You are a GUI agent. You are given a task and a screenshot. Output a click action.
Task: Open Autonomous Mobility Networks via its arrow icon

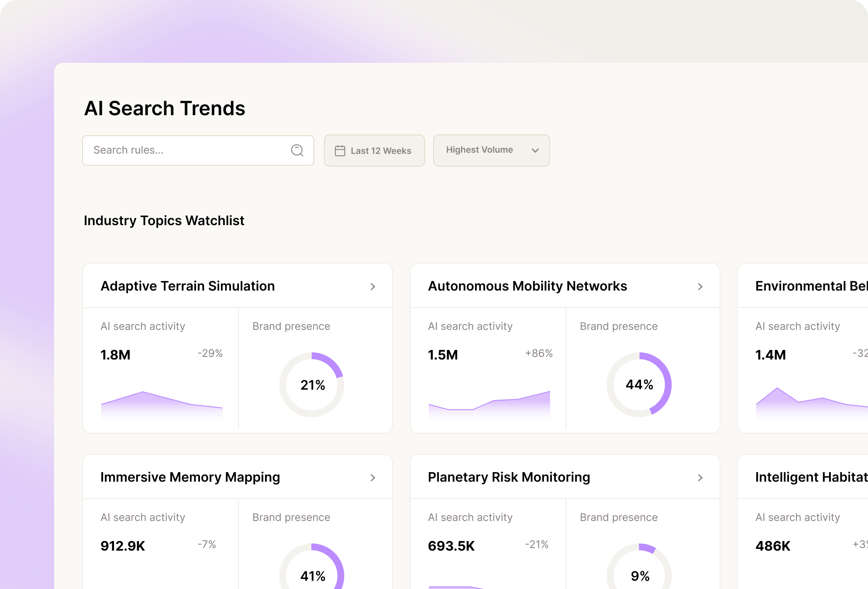tap(700, 286)
